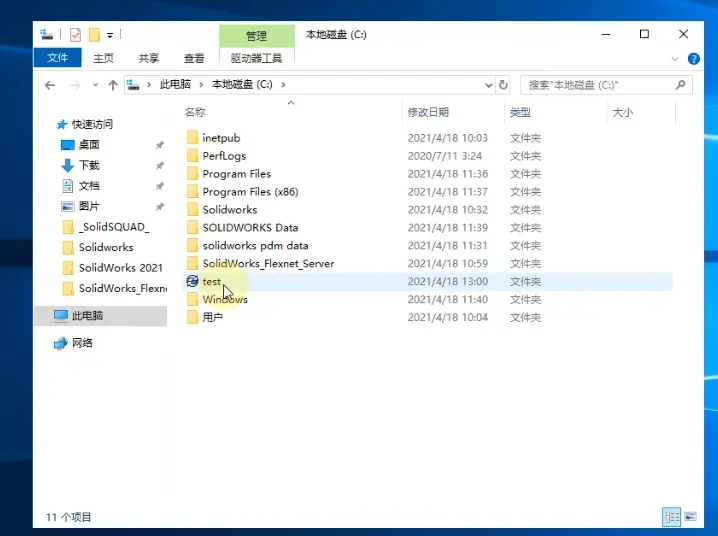Open the recent locations dropdown arrow
Image resolution: width=718 pixels, height=536 pixels.
pyautogui.click(x=95, y=85)
